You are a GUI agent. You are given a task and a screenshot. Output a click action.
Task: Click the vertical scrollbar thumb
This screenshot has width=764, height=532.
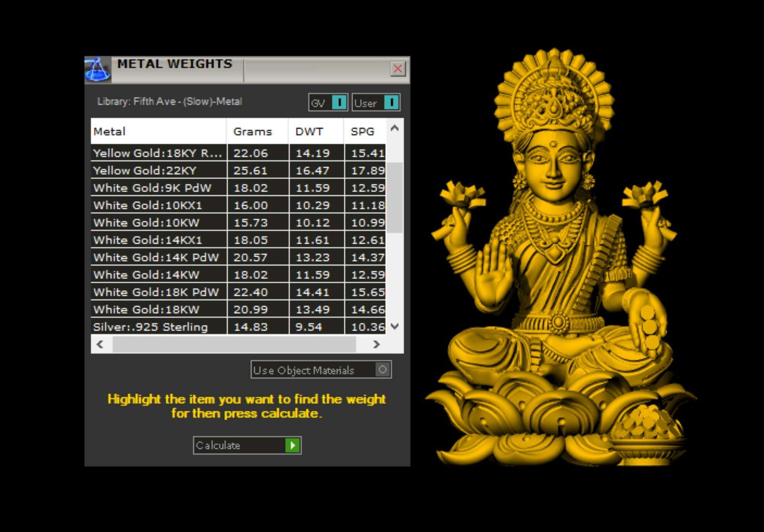[x=394, y=198]
